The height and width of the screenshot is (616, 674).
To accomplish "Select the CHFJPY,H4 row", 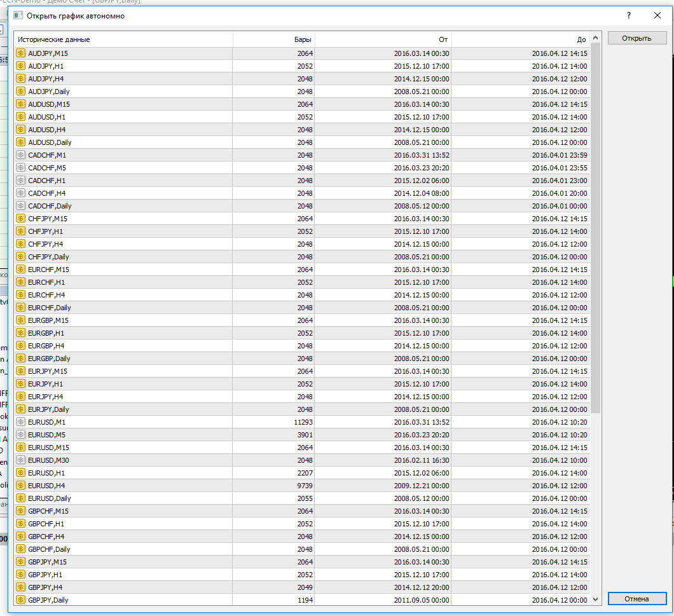I will (302, 244).
